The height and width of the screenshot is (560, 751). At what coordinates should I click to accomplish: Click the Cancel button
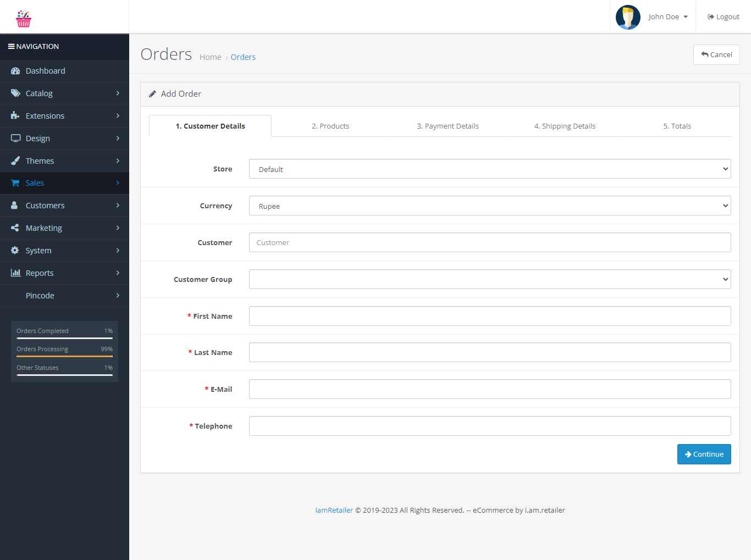(716, 54)
